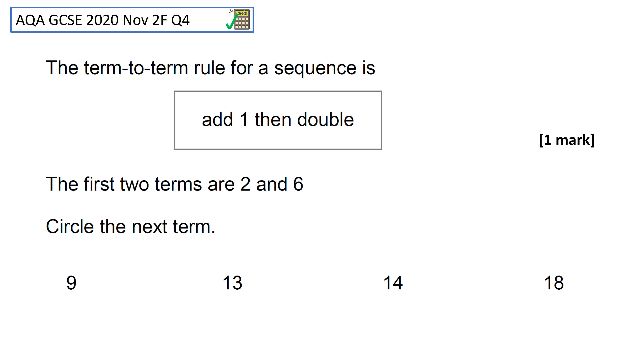Screen dimensions: 644x362
Task: Click the number 6 in second sentence
Action: pyautogui.click(x=298, y=184)
